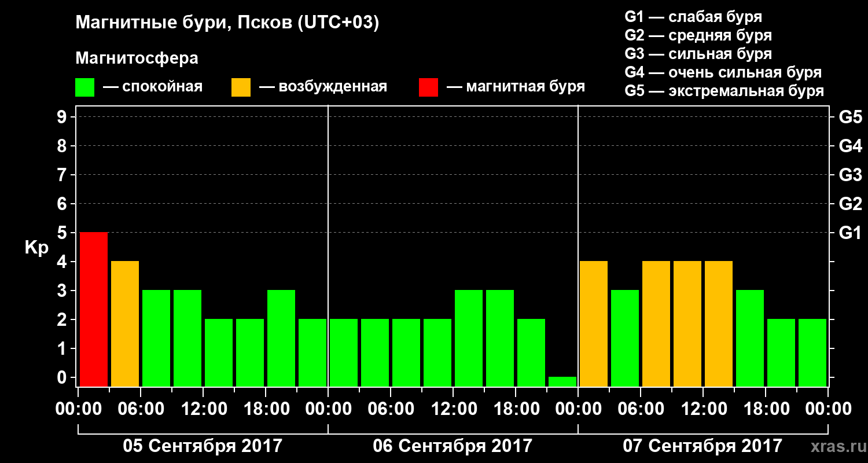The image size is (868, 463).
Task: Click the G1 label on right axis
Action: point(851,233)
